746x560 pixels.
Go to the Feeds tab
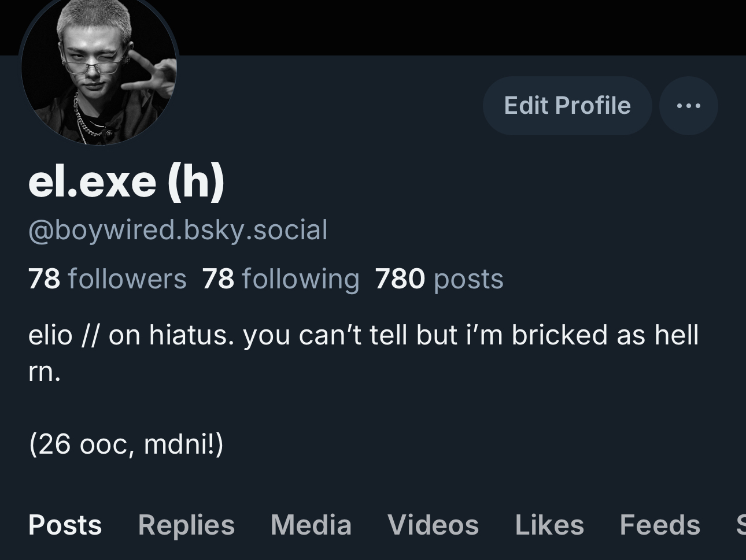pos(660,525)
